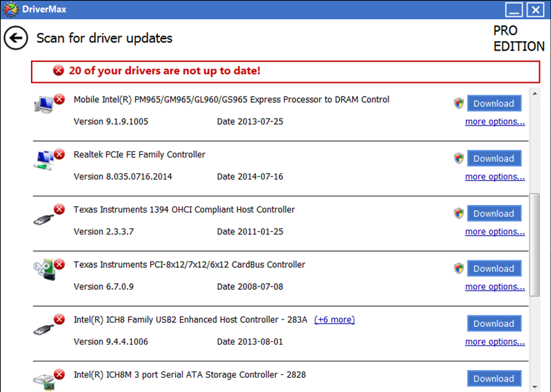
Task: Click 'Version 8.035.0716.2014' text
Action: [x=123, y=177]
